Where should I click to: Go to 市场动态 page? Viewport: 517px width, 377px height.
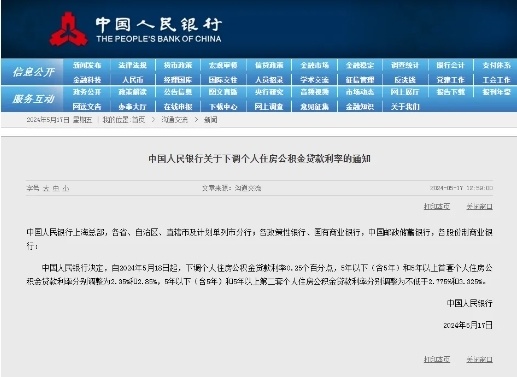click(360, 92)
